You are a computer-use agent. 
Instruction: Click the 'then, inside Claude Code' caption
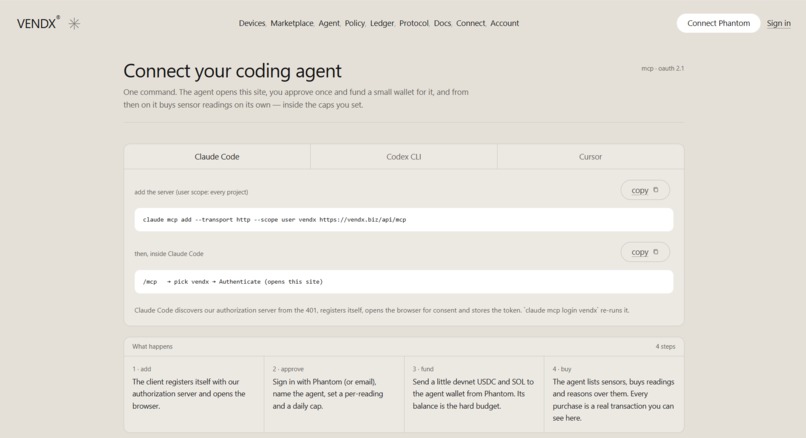169,254
